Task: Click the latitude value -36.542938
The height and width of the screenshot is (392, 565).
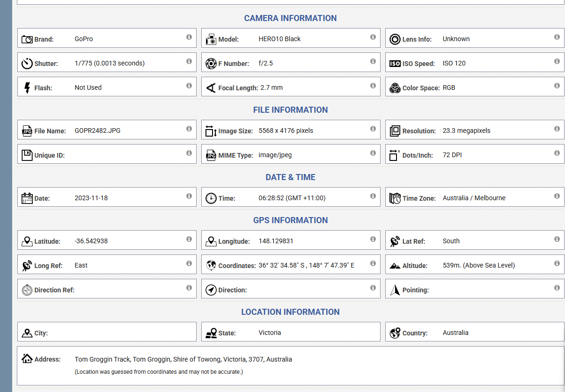Action: (91, 241)
